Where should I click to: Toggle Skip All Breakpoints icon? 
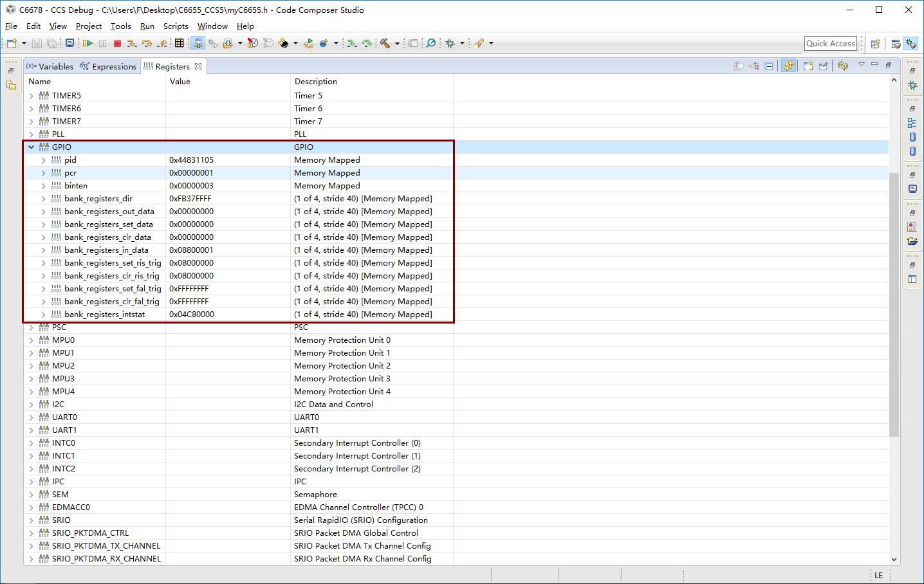click(x=431, y=43)
